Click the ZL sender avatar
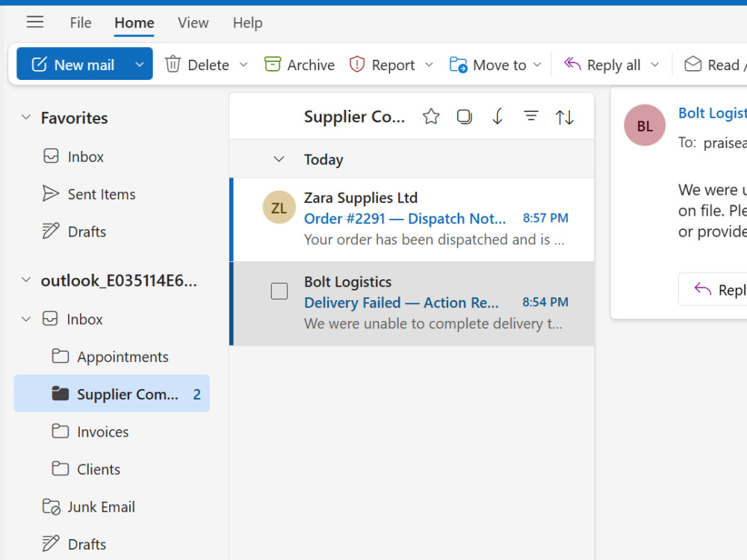Viewport: 747px width, 560px height. coord(279,208)
